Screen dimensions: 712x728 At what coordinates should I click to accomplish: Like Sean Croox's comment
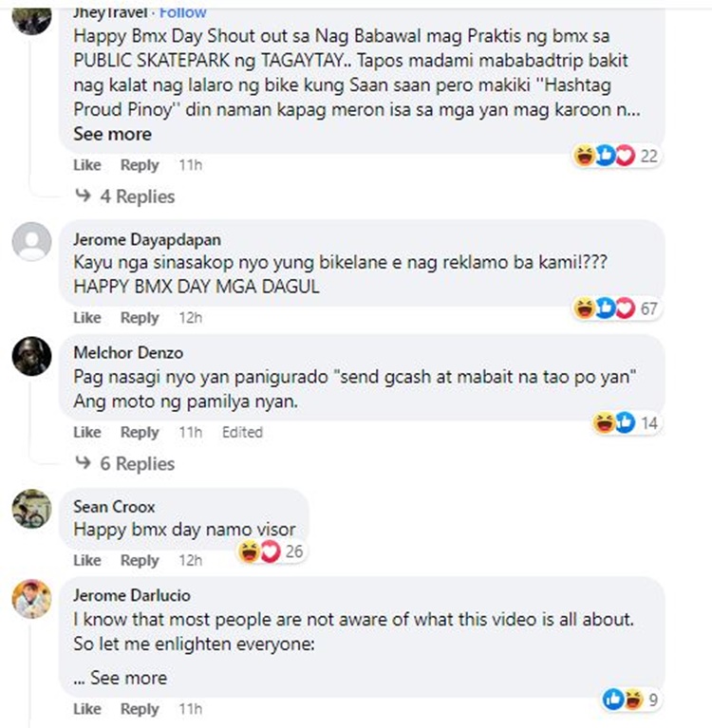[86, 560]
